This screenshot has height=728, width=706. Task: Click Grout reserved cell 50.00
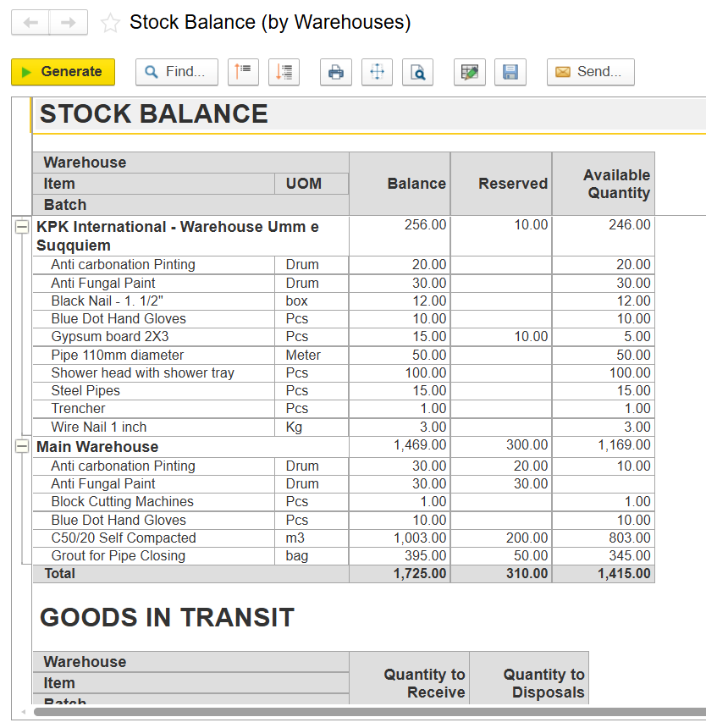(x=501, y=556)
